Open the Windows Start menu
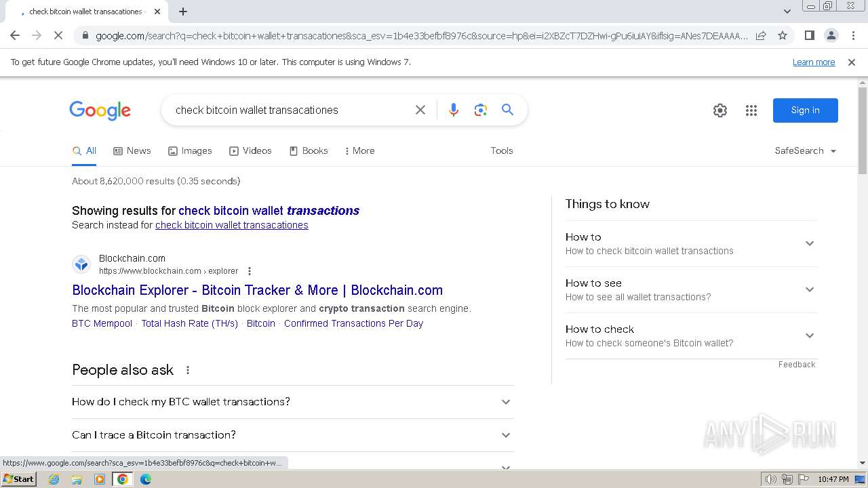 click(19, 479)
